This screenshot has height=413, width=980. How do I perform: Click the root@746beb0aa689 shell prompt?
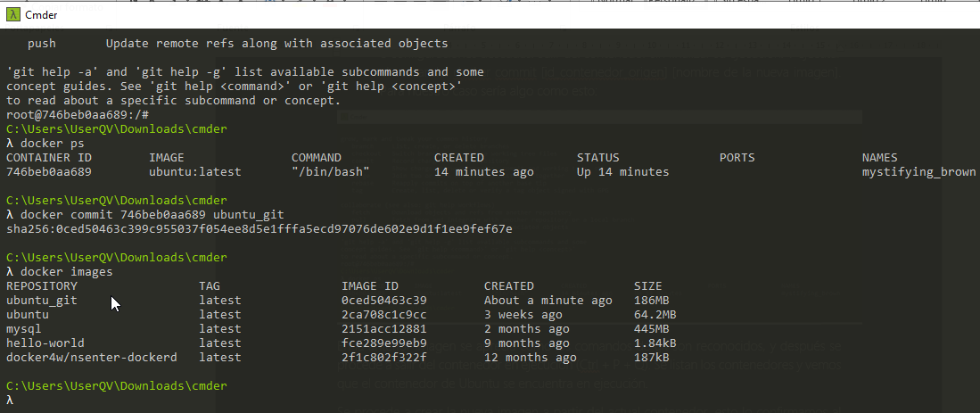(x=78, y=115)
